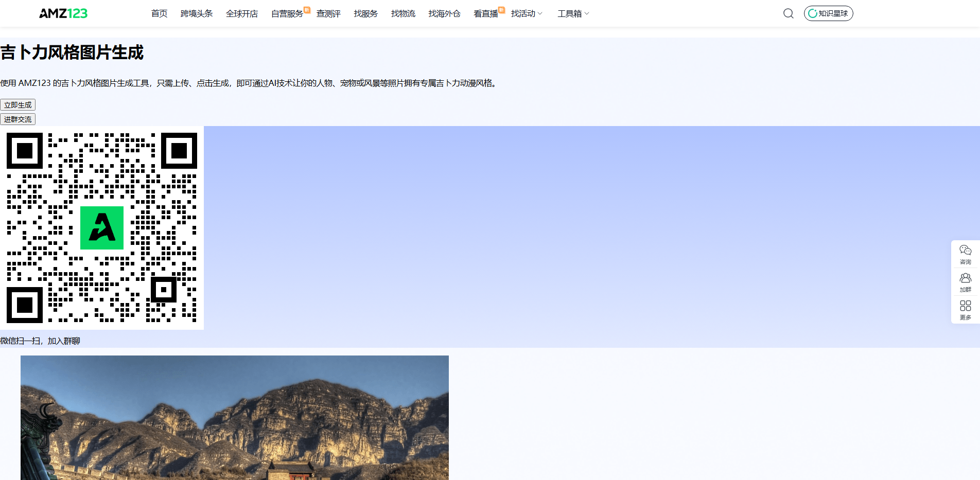Expand the 工具箱 dropdown

[x=572, y=14]
